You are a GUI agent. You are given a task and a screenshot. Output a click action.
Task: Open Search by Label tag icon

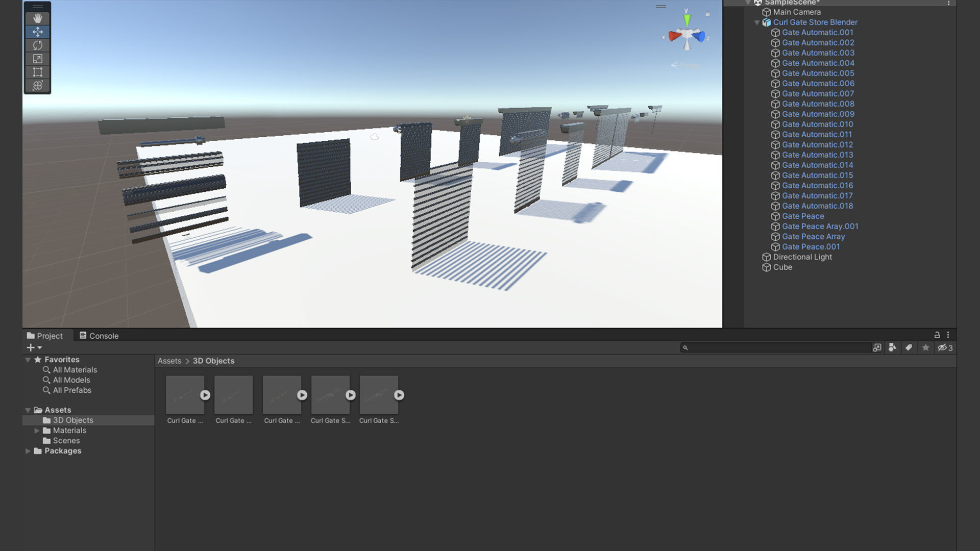(909, 348)
